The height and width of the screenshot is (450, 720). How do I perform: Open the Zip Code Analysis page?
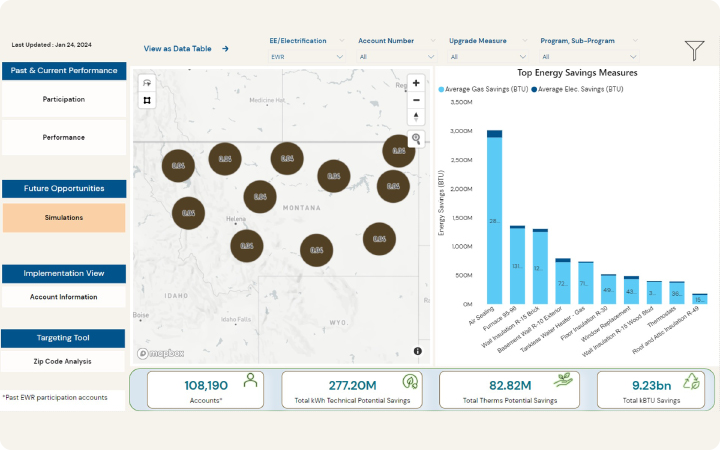64,361
